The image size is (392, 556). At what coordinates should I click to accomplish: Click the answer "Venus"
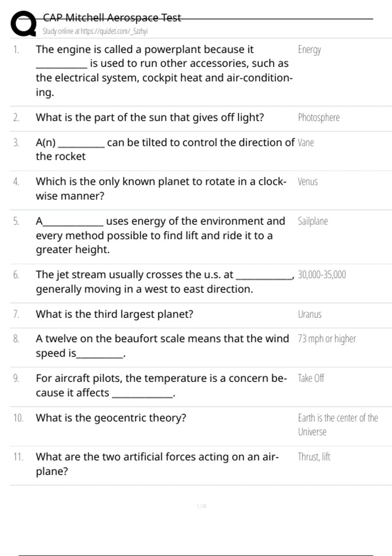click(307, 182)
